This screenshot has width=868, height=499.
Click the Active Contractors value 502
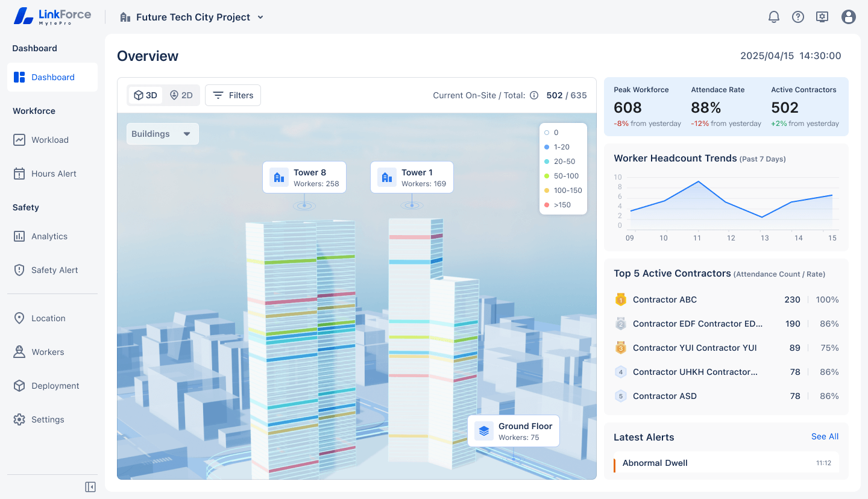tap(785, 107)
